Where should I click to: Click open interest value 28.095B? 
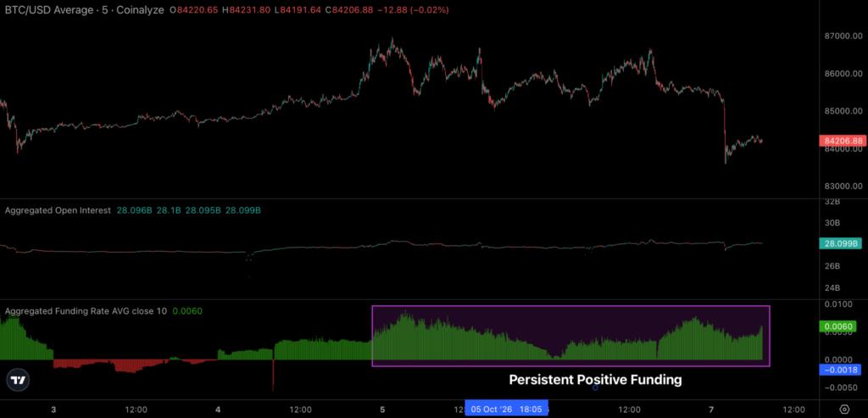pos(203,210)
